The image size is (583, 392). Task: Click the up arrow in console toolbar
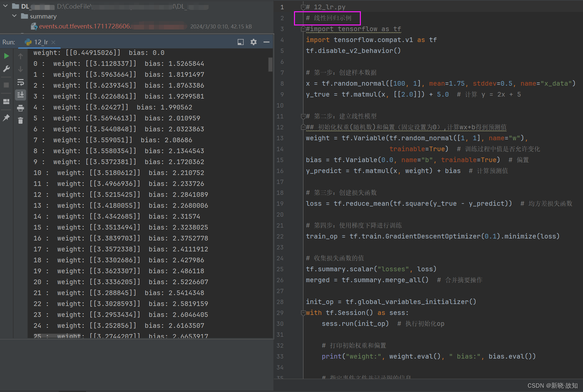21,56
